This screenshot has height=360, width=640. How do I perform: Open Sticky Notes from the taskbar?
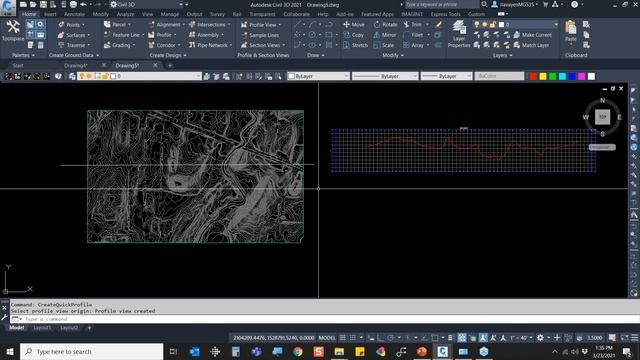point(360,351)
